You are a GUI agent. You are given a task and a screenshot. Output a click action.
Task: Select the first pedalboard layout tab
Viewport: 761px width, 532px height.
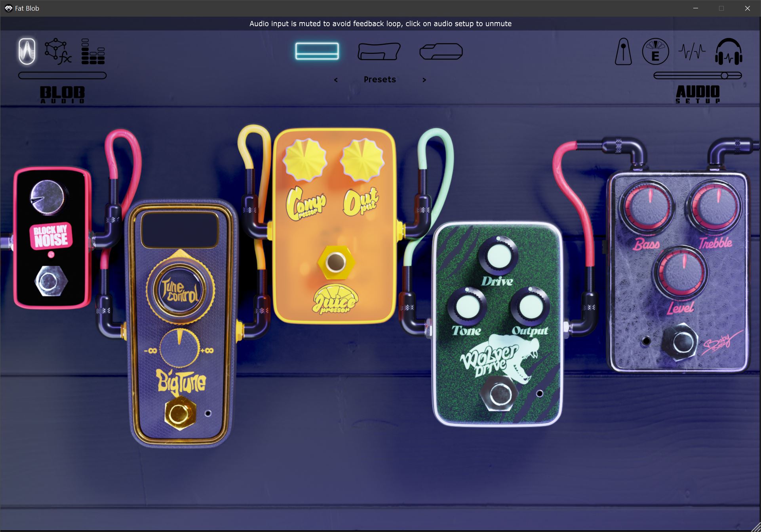(x=317, y=51)
